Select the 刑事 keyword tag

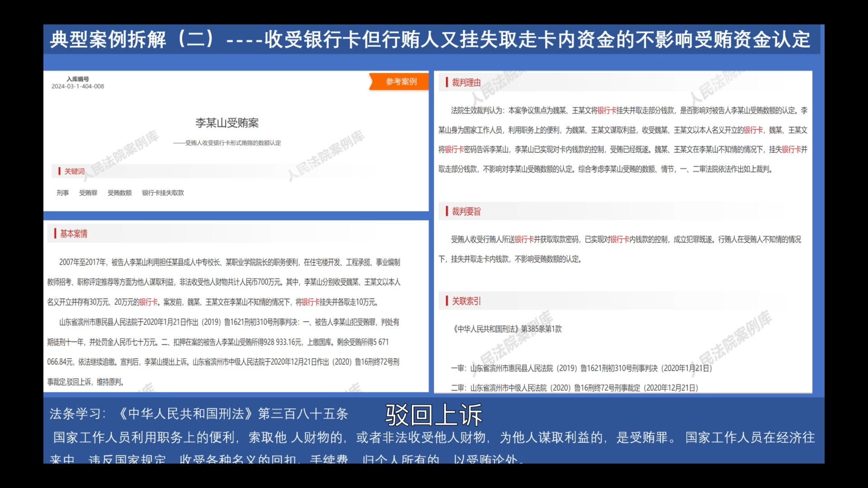(63, 192)
